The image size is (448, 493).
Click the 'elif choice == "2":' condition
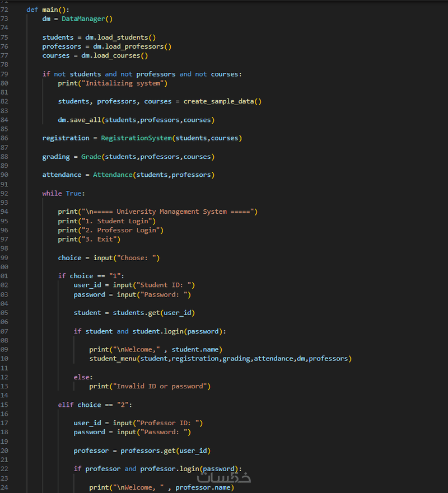[95, 405]
